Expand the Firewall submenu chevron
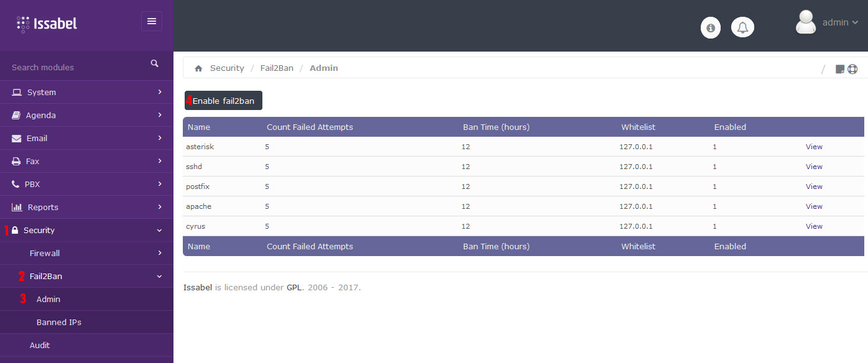 [160, 253]
